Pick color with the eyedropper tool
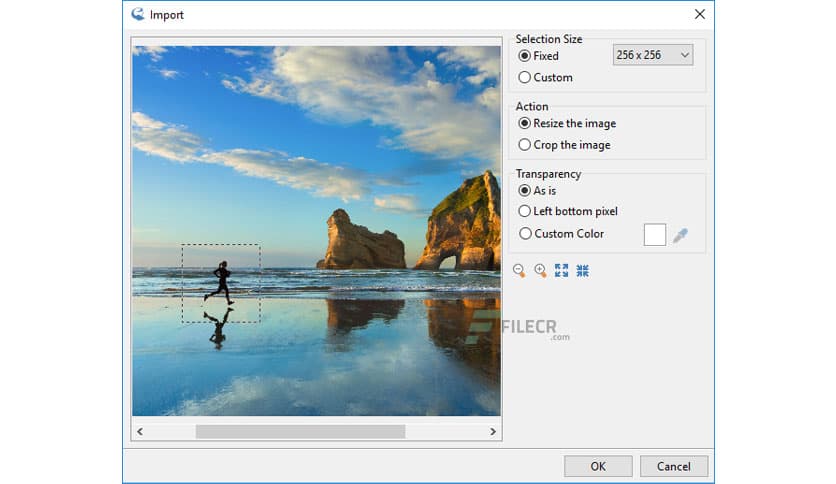The width and height of the screenshot is (836, 484). pyautogui.click(x=680, y=235)
